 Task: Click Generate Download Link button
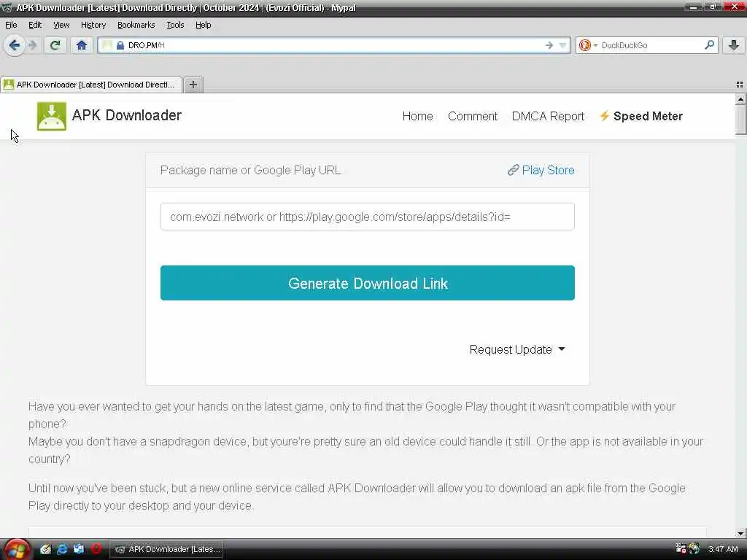(x=368, y=283)
